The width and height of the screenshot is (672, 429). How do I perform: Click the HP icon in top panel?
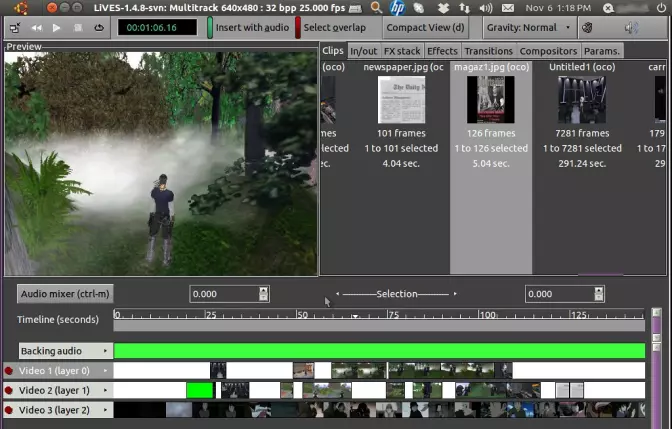(398, 8)
